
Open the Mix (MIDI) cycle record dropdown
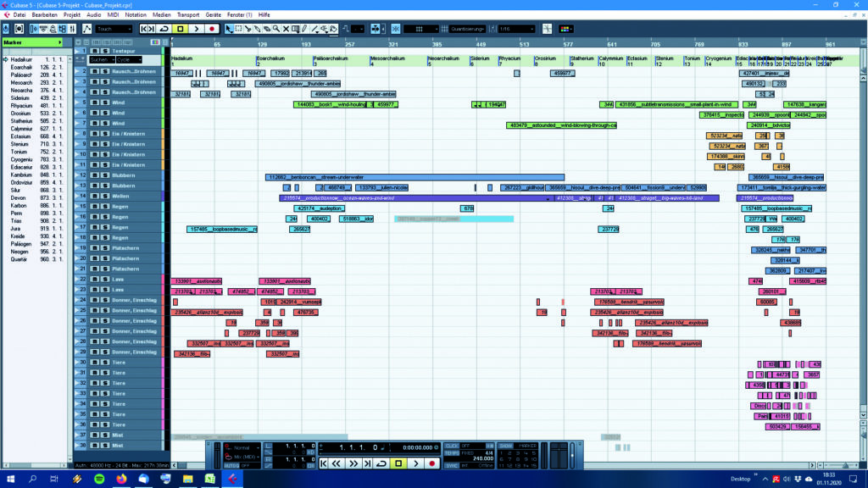click(x=243, y=457)
